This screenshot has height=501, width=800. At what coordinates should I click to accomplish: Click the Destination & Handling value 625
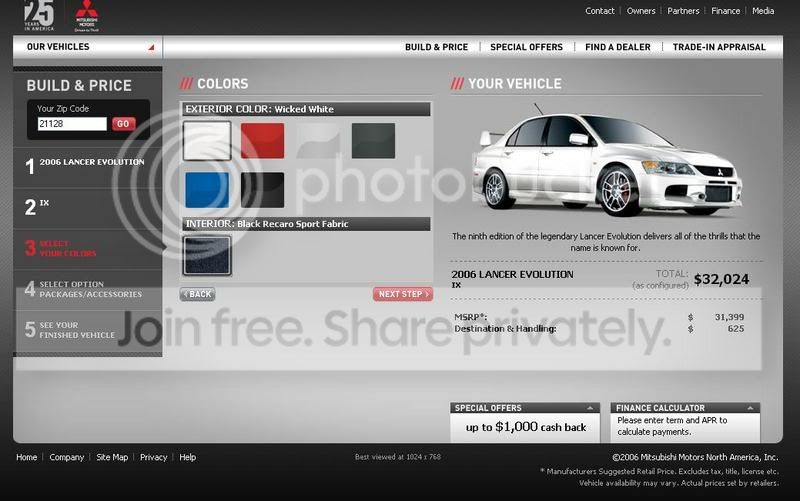pyautogui.click(x=736, y=329)
